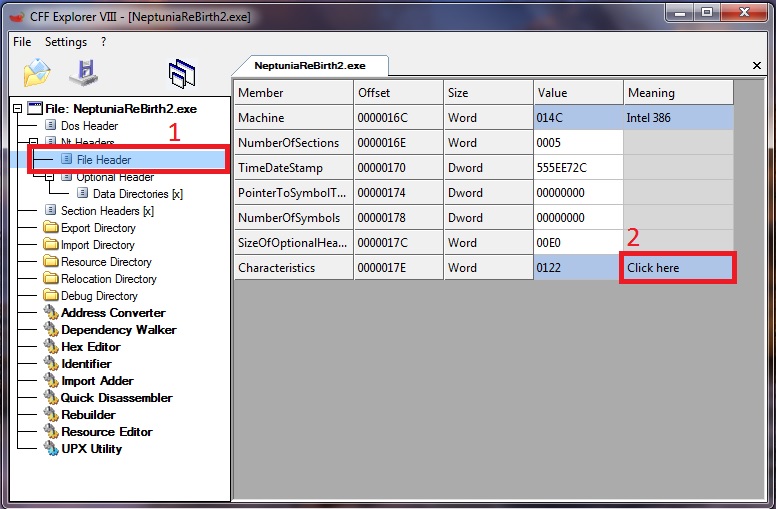The width and height of the screenshot is (776, 509).
Task: Click the Debug Directory folder icon
Action: (50, 295)
